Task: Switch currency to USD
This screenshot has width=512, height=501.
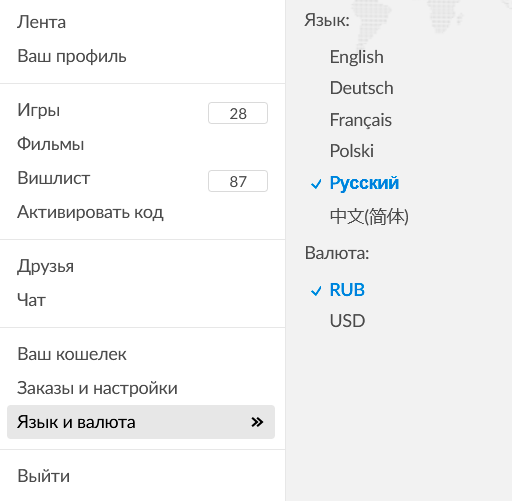Action: point(347,321)
